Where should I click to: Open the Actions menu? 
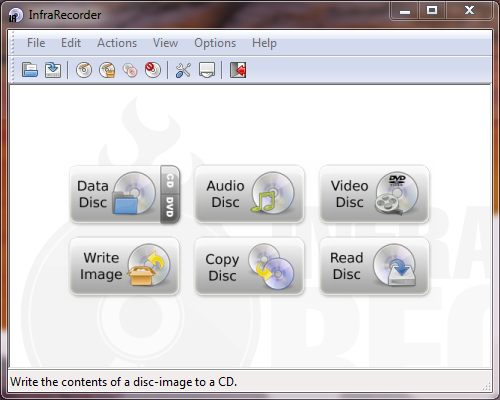pyautogui.click(x=117, y=43)
